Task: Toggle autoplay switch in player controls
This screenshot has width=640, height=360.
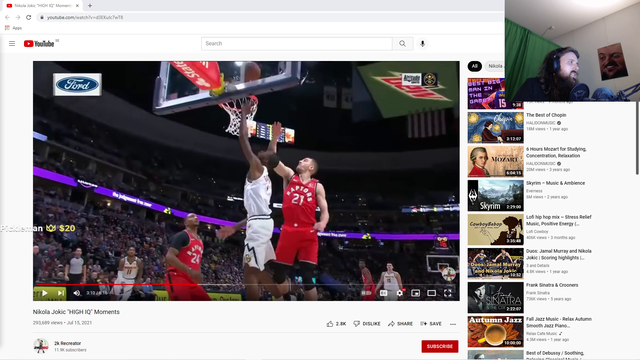Action: click(x=366, y=293)
